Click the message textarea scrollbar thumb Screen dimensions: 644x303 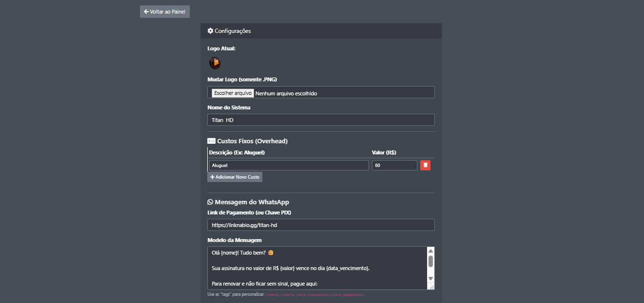[x=430, y=261]
